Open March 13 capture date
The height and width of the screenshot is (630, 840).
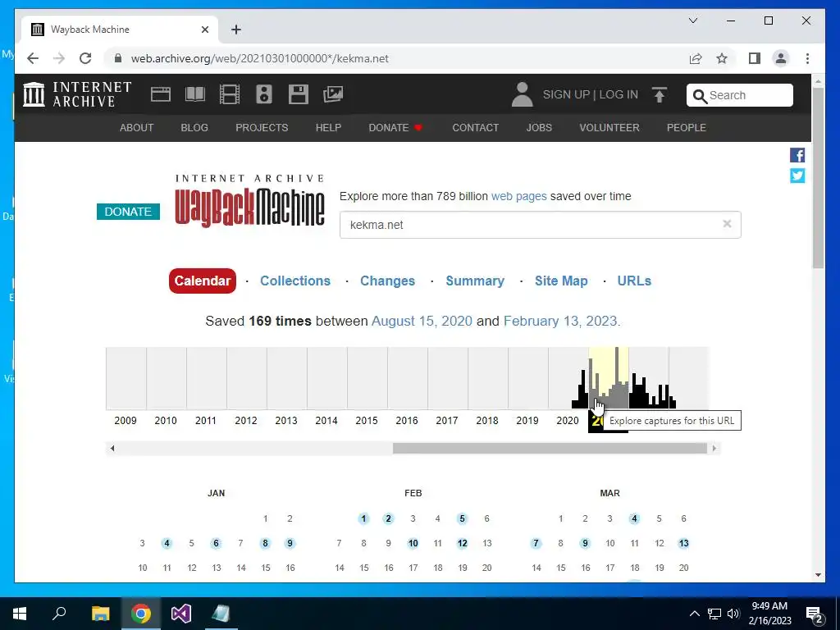point(683,543)
